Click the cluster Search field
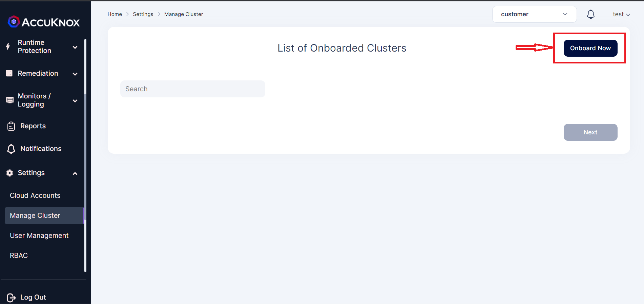This screenshot has height=304, width=644. [192, 89]
